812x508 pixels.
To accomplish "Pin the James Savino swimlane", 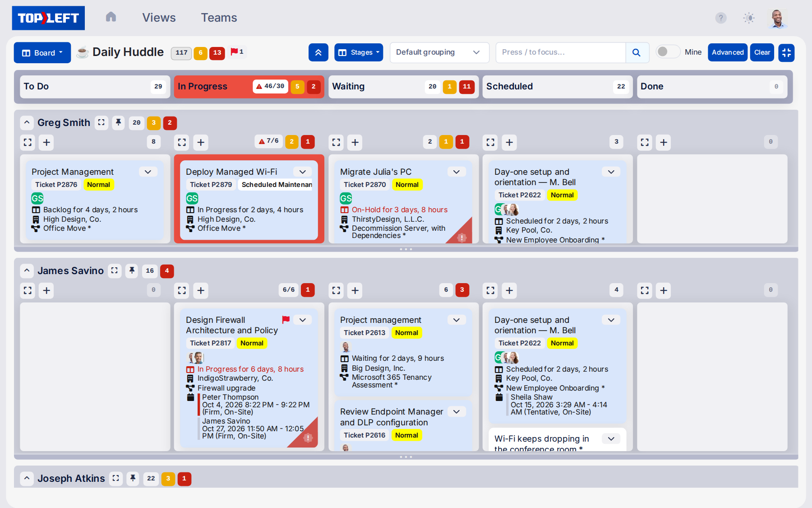I will (132, 270).
